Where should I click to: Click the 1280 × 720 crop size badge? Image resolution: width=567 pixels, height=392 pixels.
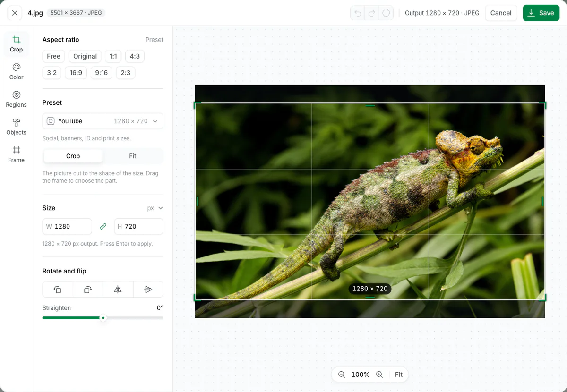(x=370, y=289)
